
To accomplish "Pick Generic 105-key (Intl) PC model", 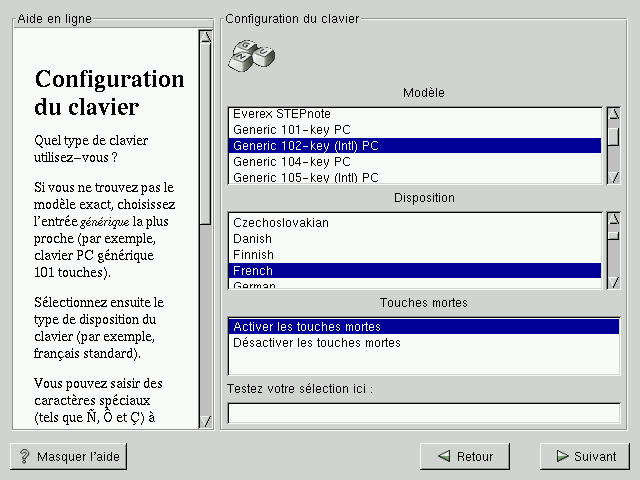I will [x=305, y=178].
